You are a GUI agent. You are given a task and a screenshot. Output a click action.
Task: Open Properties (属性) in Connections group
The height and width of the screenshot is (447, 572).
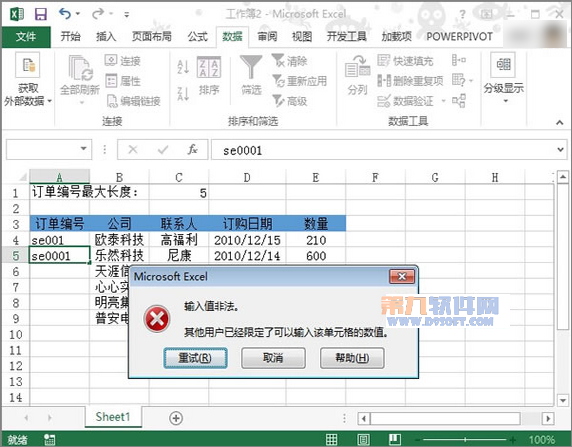click(123, 81)
